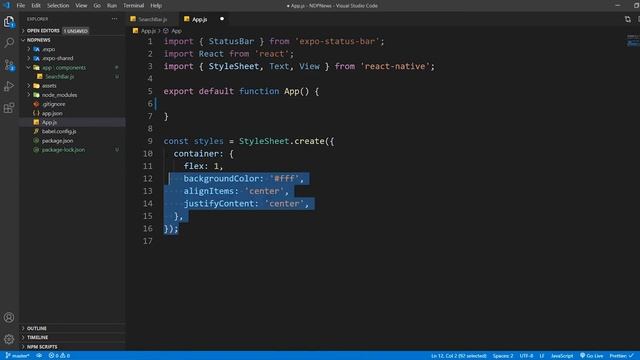The image size is (640, 360).
Task: Open the Help menu
Action: coord(156,6)
